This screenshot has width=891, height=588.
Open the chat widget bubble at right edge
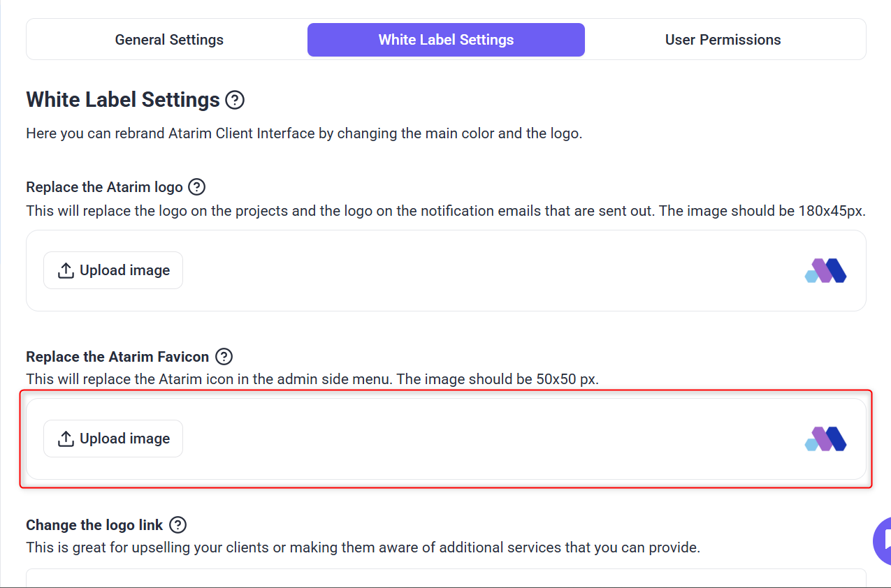(x=882, y=541)
